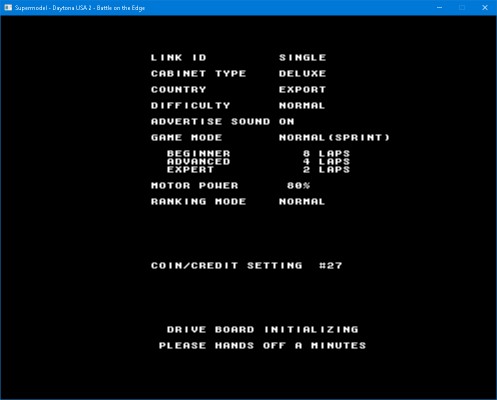This screenshot has width=497, height=400.
Task: Click the 2 LAPS value
Action: pos(327,169)
